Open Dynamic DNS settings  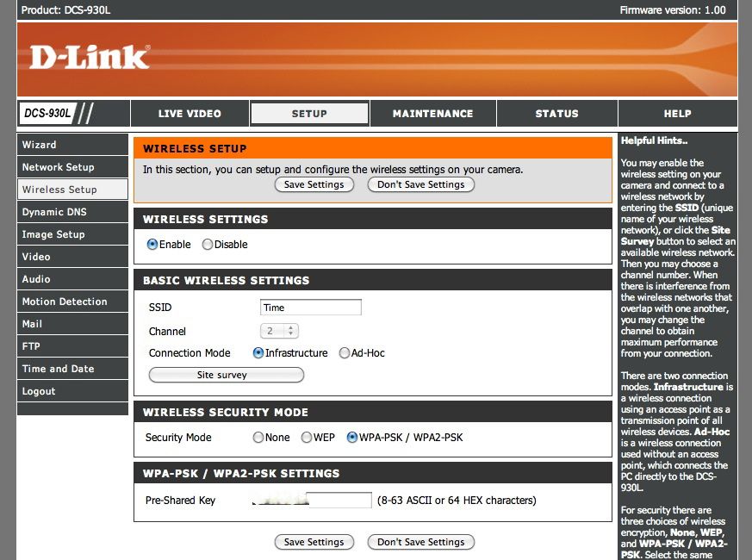72,212
